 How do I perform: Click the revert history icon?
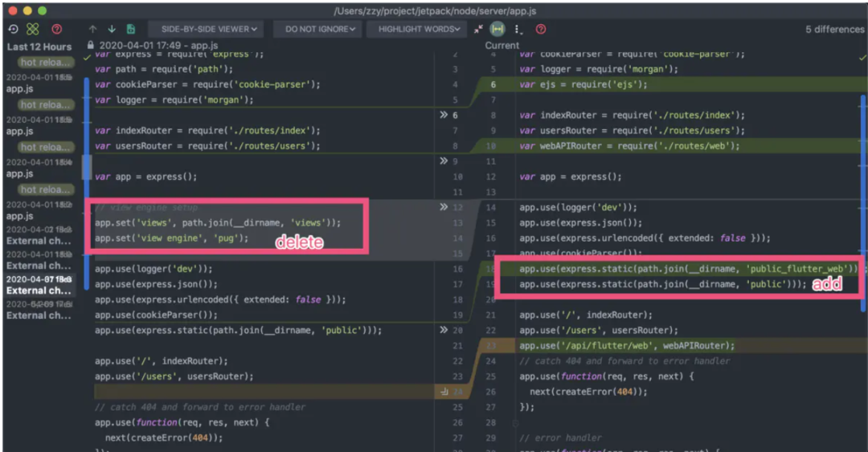point(13,29)
